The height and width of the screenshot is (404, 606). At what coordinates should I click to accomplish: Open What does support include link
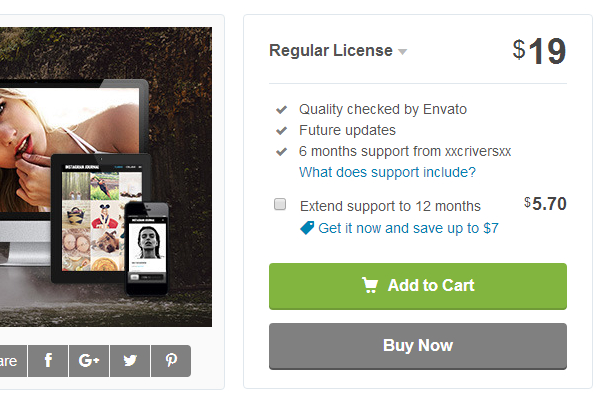[387, 172]
